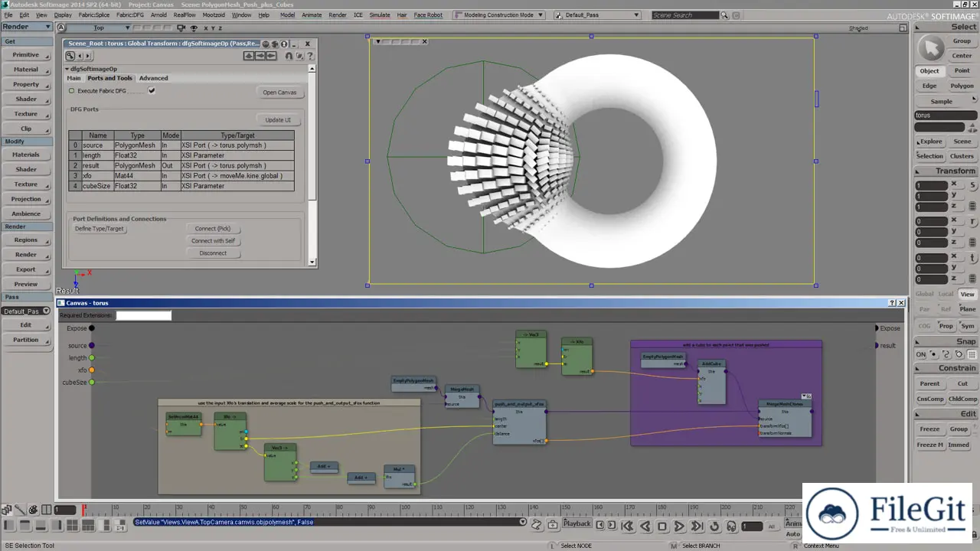Click the audio headphones icon in playback bar

point(731,526)
